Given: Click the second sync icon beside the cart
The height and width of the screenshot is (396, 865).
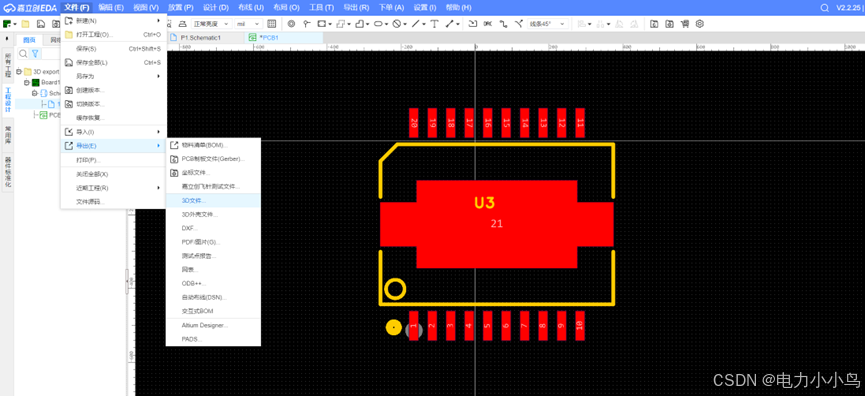Looking at the screenshot, I should click(x=669, y=24).
